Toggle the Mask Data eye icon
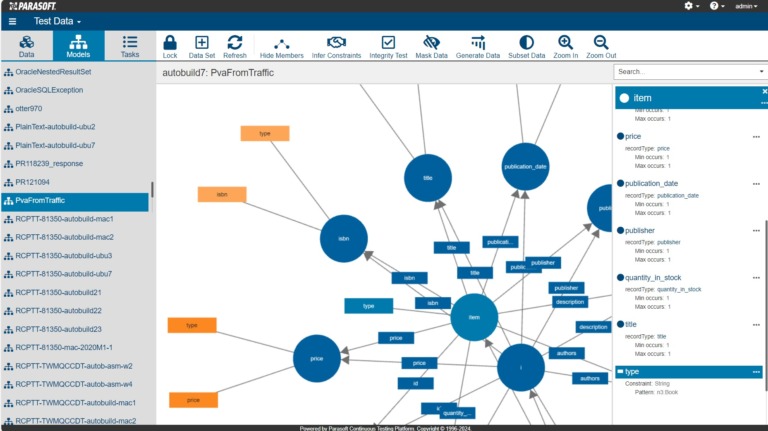The image size is (768, 431). click(x=431, y=43)
